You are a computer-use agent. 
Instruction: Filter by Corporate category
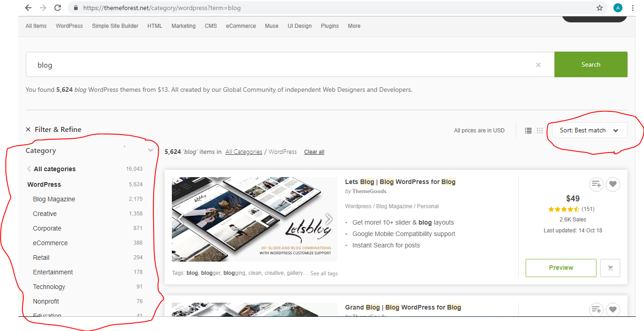[47, 228]
